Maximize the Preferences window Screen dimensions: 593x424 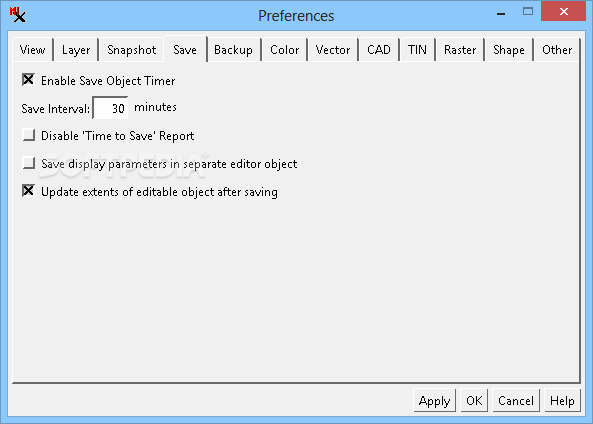528,12
